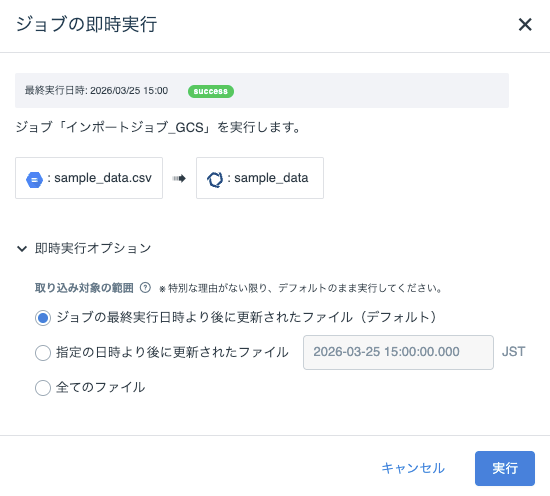Open the help icon next to 取り込み対象の範囲
Viewport: 550px width, 496px height.
pyautogui.click(x=145, y=288)
